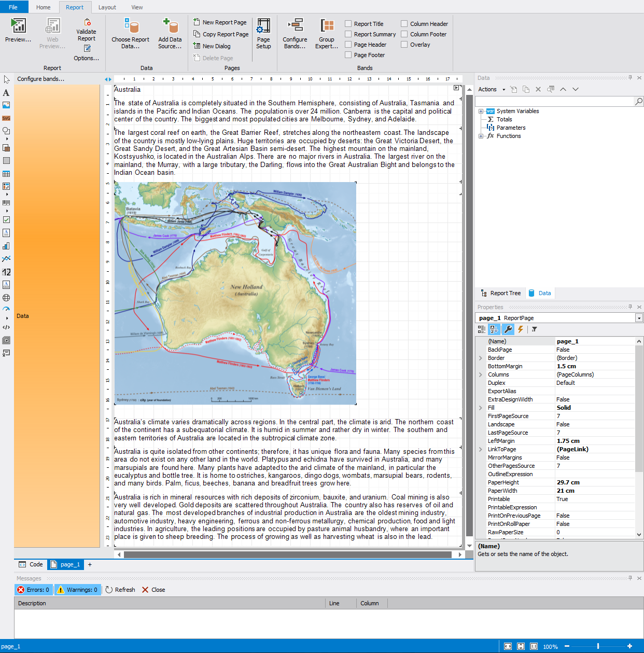Run Validate Report
Image resolution: width=644 pixels, height=653 pixels.
click(87, 30)
